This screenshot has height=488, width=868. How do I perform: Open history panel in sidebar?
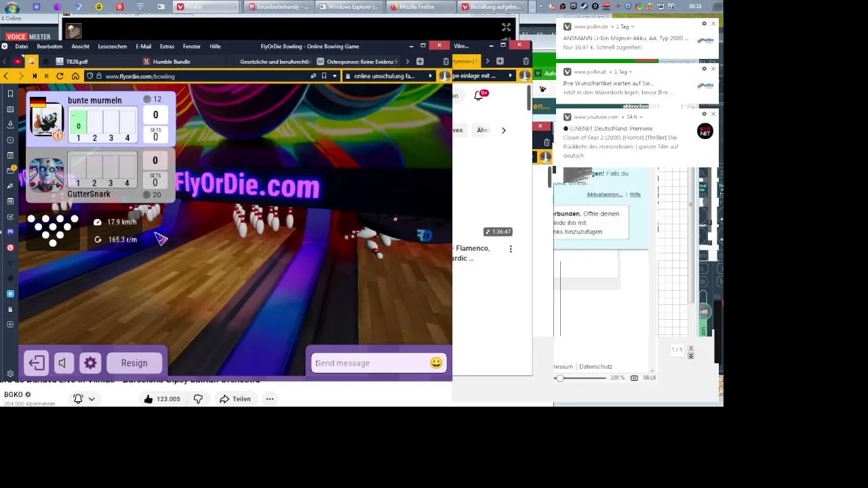pyautogui.click(x=10, y=140)
